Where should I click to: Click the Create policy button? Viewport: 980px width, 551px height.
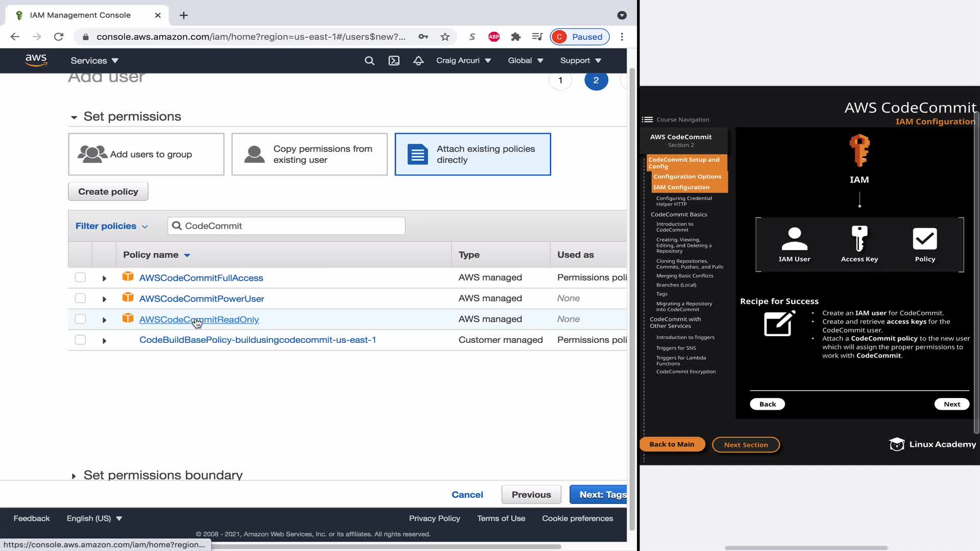pos(108,191)
